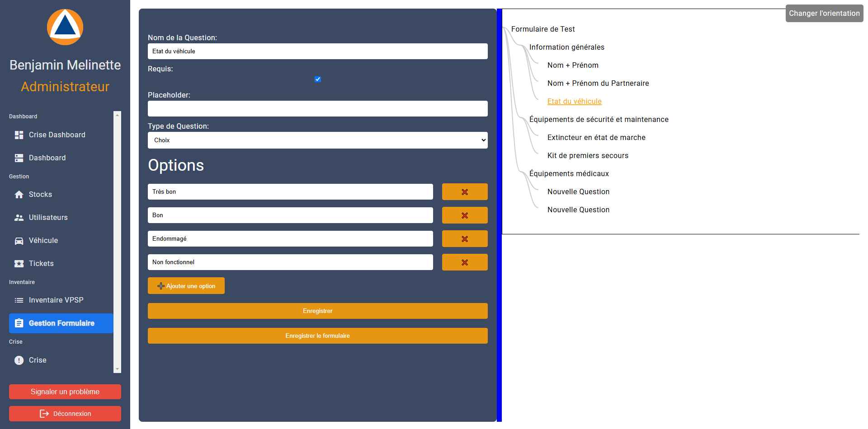This screenshot has height=429, width=868.
Task: Click the Stocks house icon
Action: pos(19,195)
